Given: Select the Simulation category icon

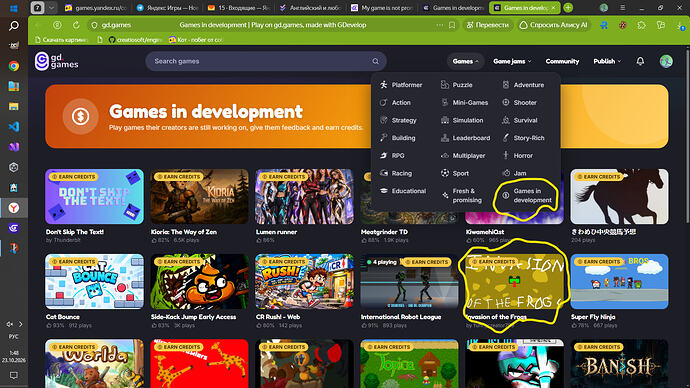Looking at the screenshot, I should click(x=445, y=120).
